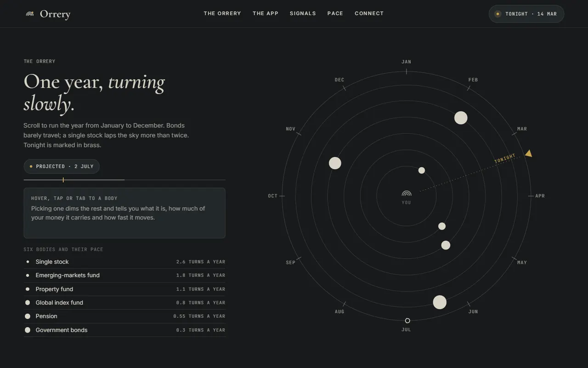The height and width of the screenshot is (368, 588).
Task: Click the hollow ring marker above JUL
Action: pyautogui.click(x=407, y=321)
